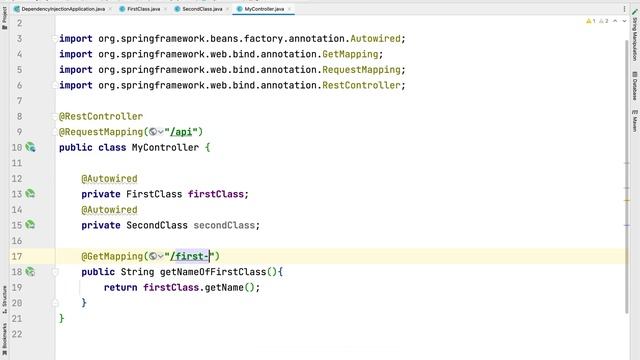This screenshot has width=640, height=360.
Task: Open the String Manipulation tool window
Action: point(635,36)
